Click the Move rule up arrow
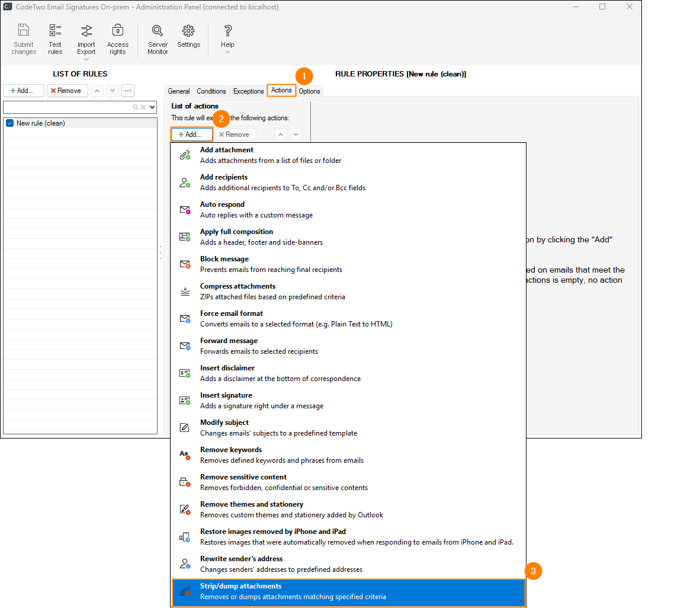This screenshot has width=700, height=608. pos(98,91)
